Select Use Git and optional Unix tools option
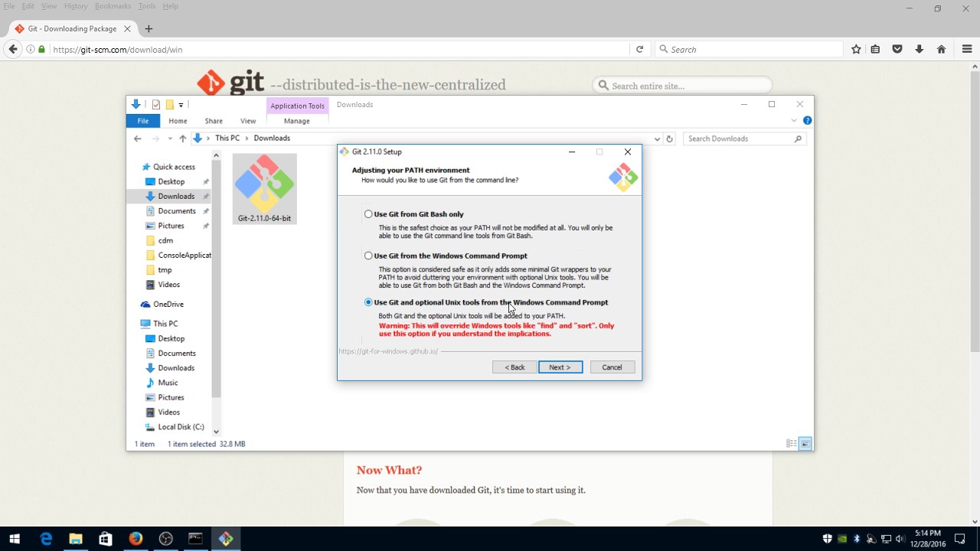980x551 pixels. (x=368, y=302)
